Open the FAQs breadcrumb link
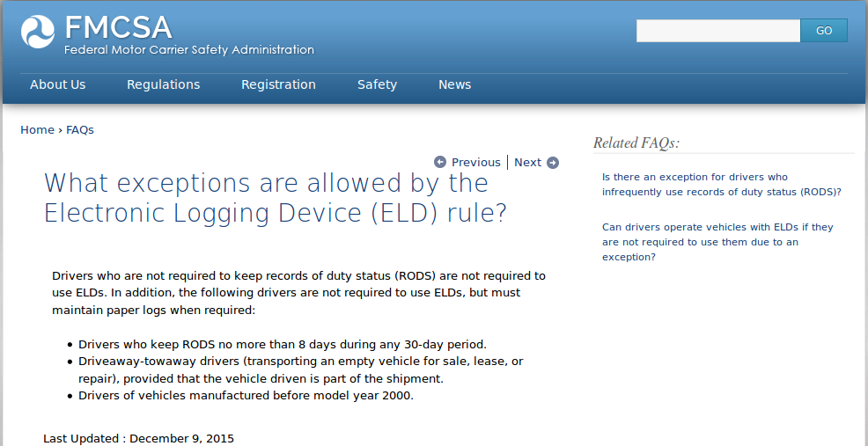 80,129
